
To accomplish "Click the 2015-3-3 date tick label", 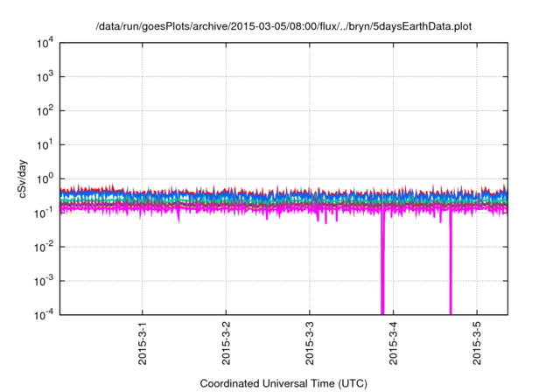I will pos(310,343).
